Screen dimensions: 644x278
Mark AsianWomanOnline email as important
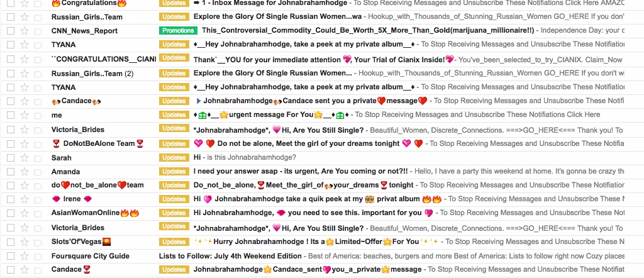(x=38, y=213)
